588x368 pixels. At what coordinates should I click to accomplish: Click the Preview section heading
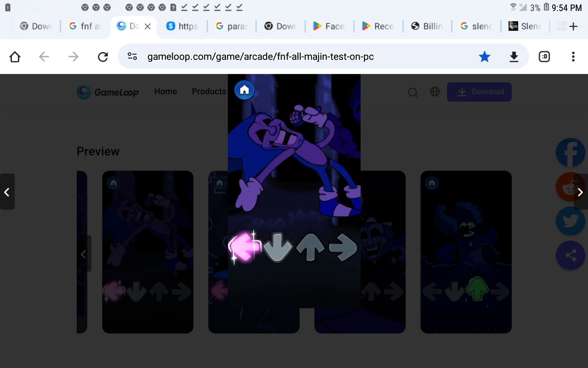click(98, 151)
